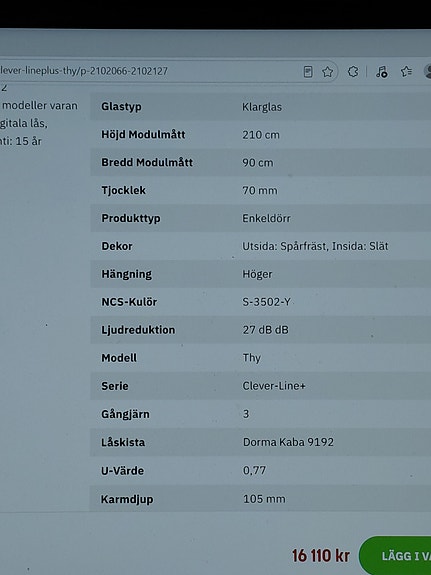Image resolution: width=431 pixels, height=575 pixels.
Task: Click the 16 110 kr price
Action: [321, 556]
